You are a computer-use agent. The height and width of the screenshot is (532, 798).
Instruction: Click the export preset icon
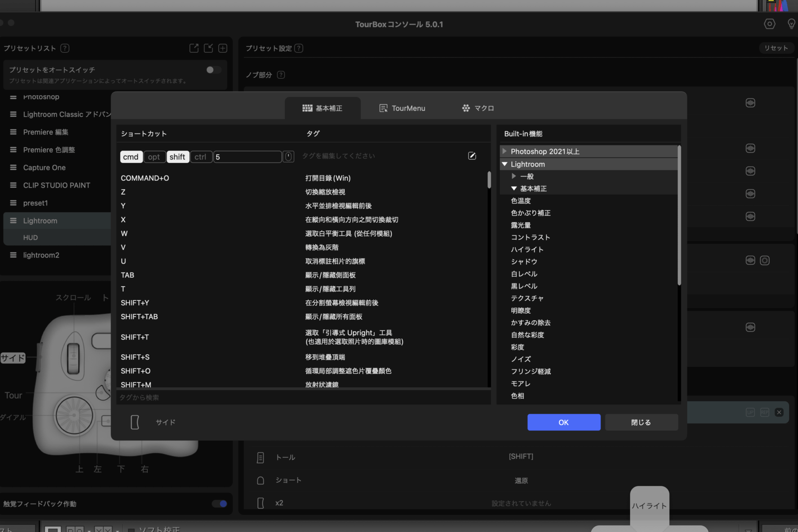click(194, 48)
